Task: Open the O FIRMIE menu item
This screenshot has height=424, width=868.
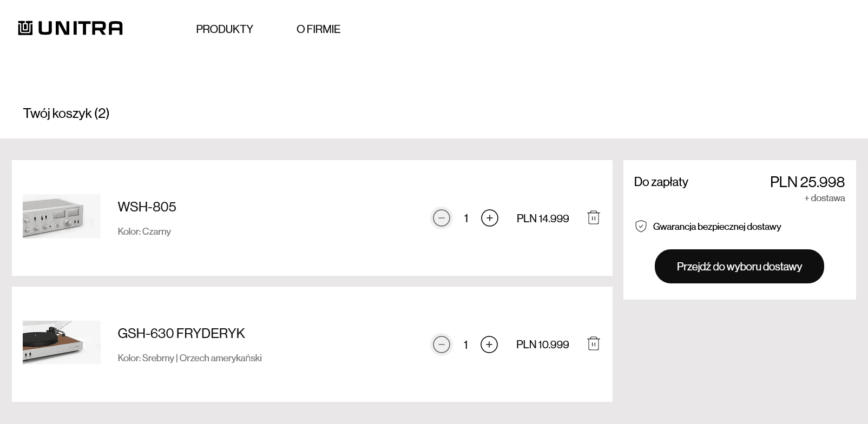Action: click(318, 29)
